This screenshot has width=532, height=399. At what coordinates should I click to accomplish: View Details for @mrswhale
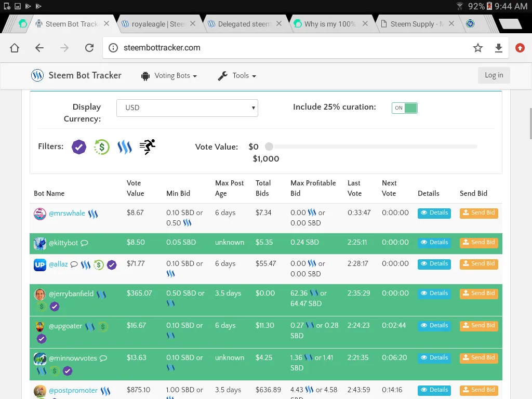click(x=434, y=213)
